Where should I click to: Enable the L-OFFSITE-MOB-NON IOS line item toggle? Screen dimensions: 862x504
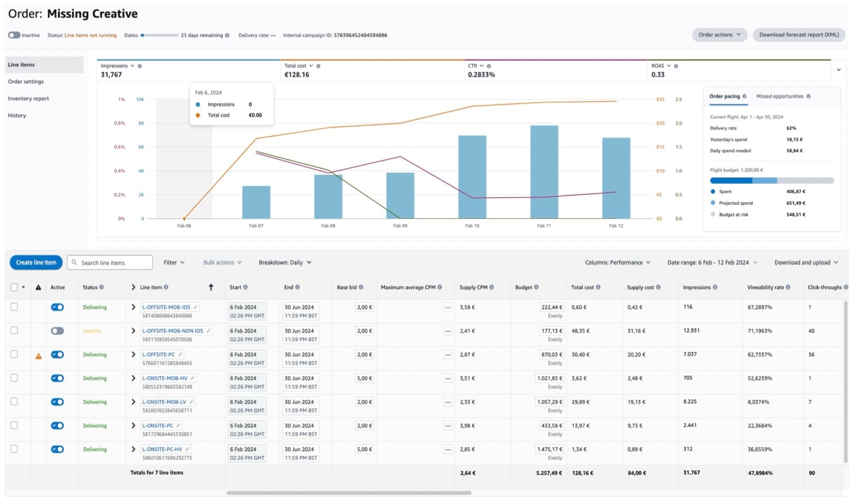click(58, 331)
